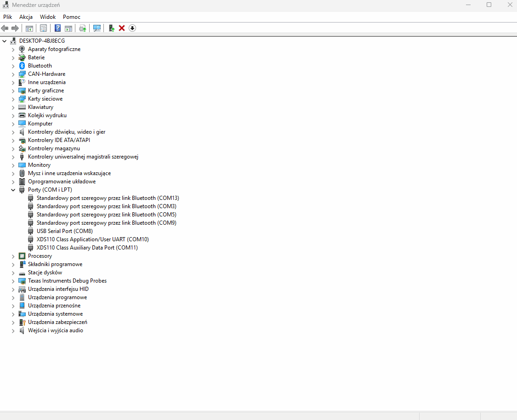
Task: Collapse the Porty (COM i LPT) node
Action: point(13,190)
